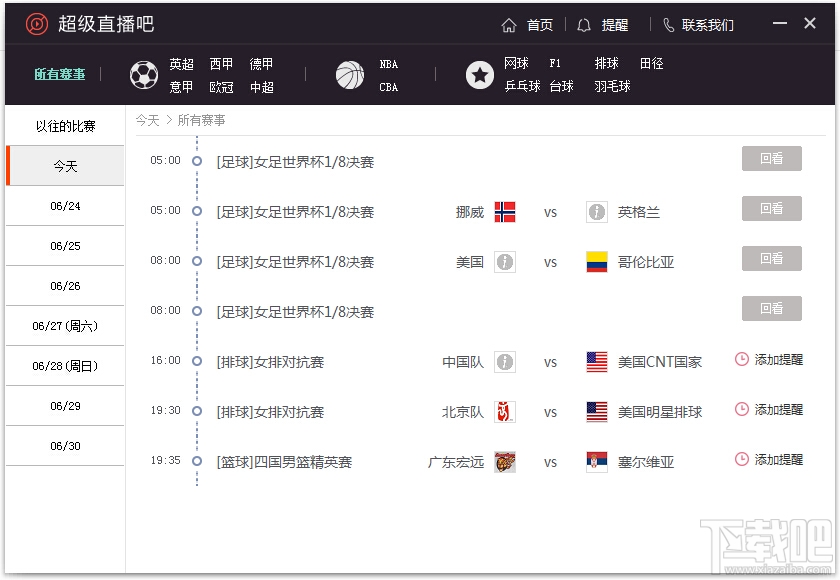Click 回看 for 挪威 vs 英格兰 match
Viewport: 840px width, 580px height.
click(x=771, y=208)
